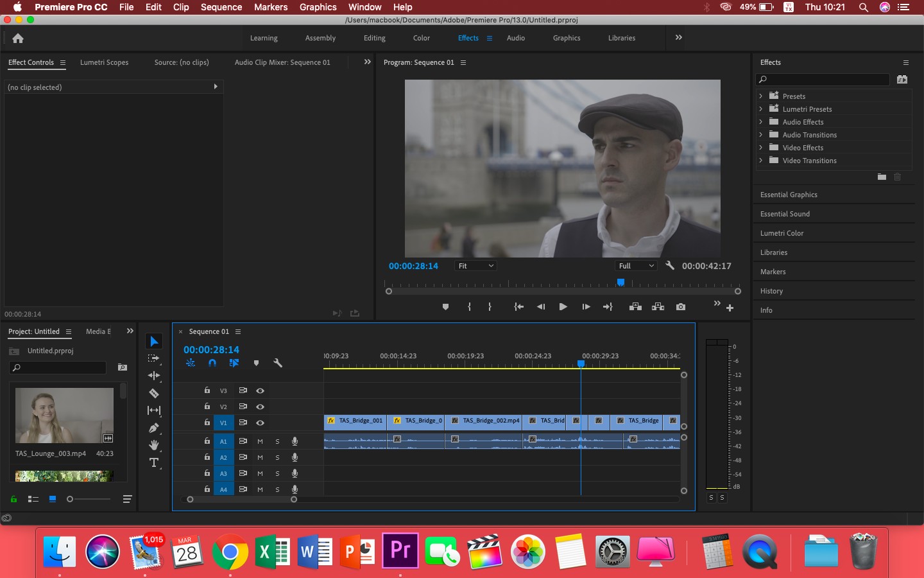Open the Sequence menu in menu bar
This screenshot has height=578, width=924.
point(221,7)
